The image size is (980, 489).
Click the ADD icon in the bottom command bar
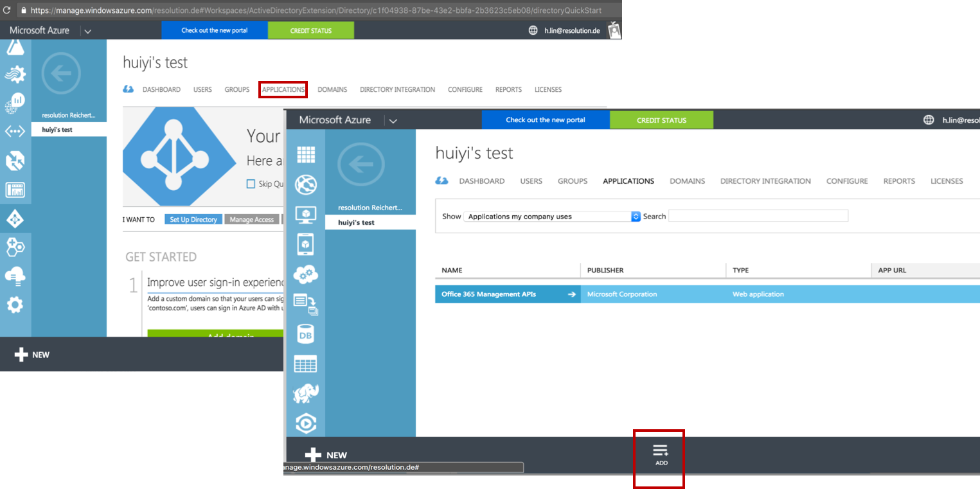coord(661,454)
